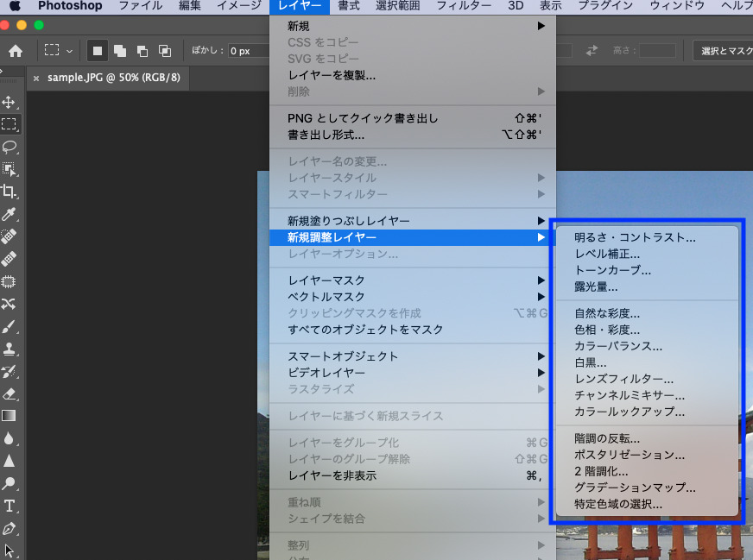
Task: Add a 露光量 adjustment layer
Action: (x=647, y=286)
